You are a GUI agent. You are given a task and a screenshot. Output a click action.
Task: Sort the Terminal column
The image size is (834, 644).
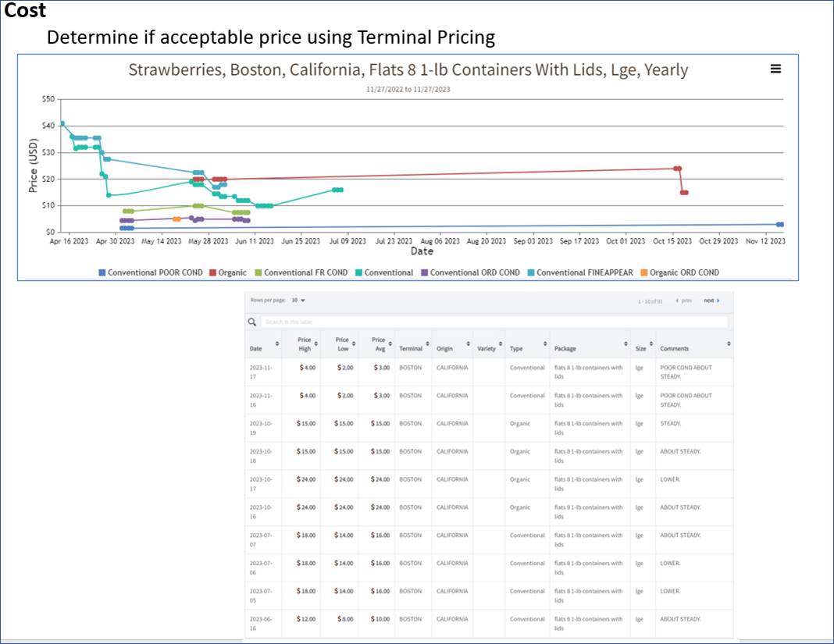(x=427, y=344)
